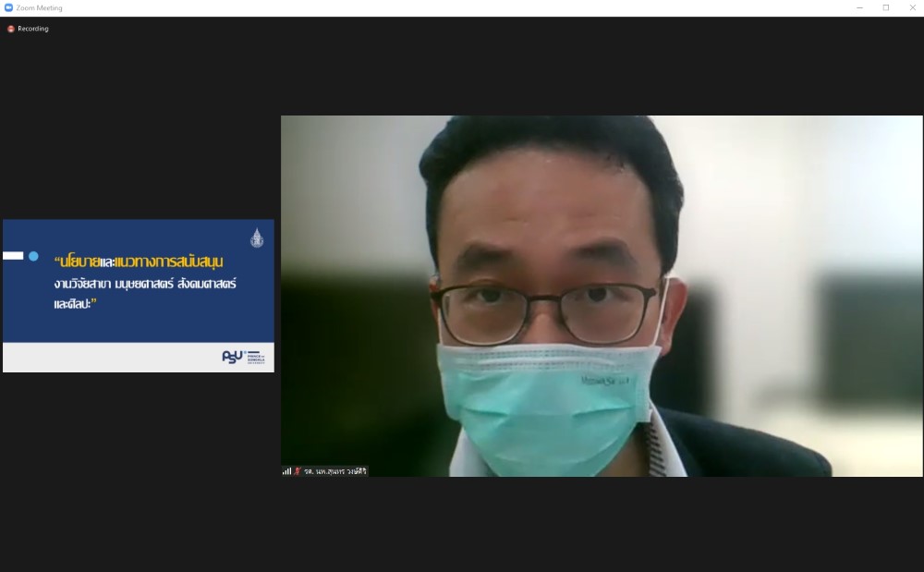Click the participant name label on the video

[x=334, y=471]
